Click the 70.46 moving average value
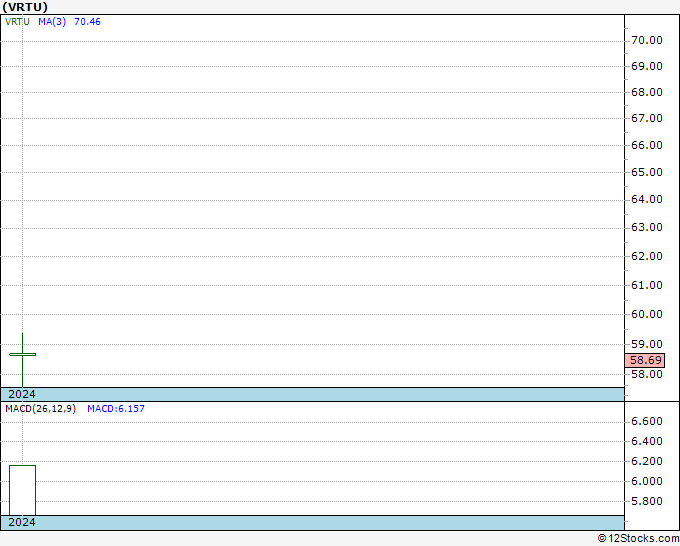The image size is (680, 546). [x=87, y=22]
